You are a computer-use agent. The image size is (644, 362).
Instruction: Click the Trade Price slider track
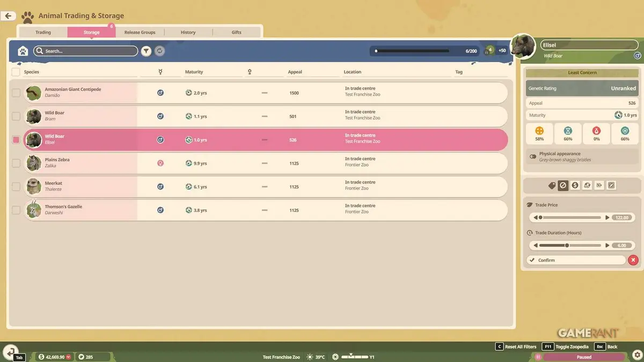pyautogui.click(x=570, y=218)
